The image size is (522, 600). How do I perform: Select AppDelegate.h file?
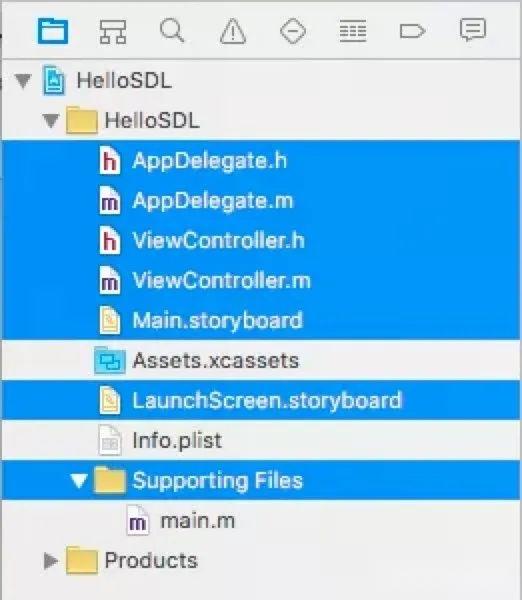tap(261, 161)
